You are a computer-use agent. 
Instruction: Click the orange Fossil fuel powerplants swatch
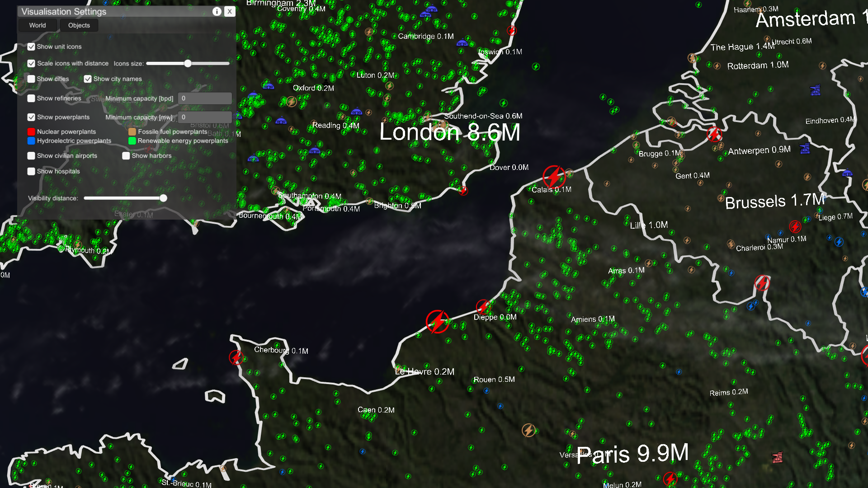(x=132, y=131)
